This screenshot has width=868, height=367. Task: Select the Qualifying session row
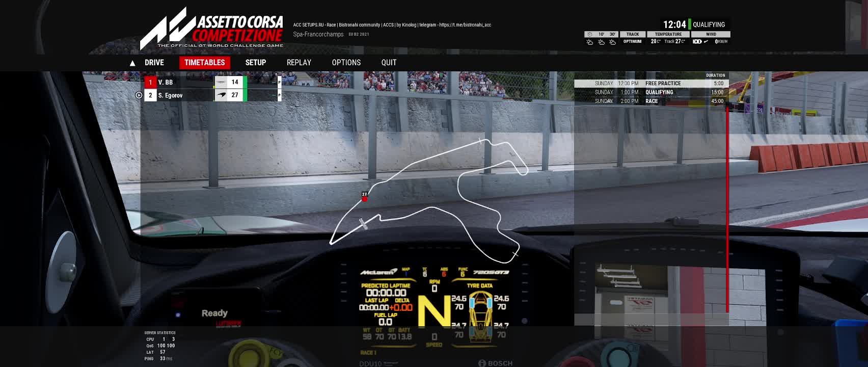652,92
